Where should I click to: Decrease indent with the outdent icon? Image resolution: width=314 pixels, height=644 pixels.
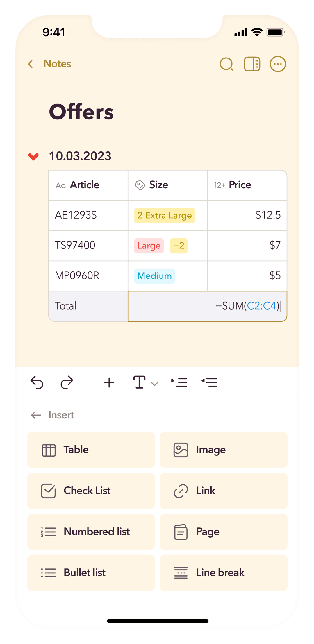pyautogui.click(x=209, y=382)
